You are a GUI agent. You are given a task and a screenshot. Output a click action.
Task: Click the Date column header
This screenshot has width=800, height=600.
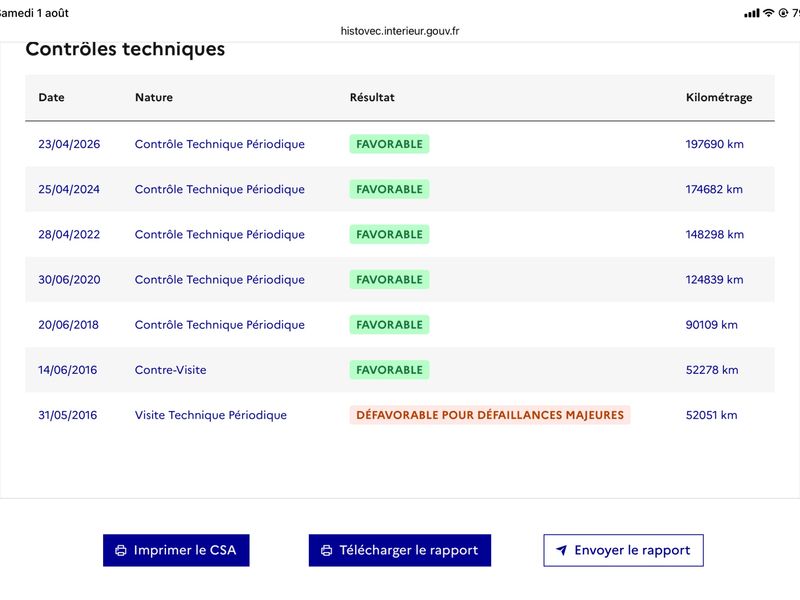(52, 97)
